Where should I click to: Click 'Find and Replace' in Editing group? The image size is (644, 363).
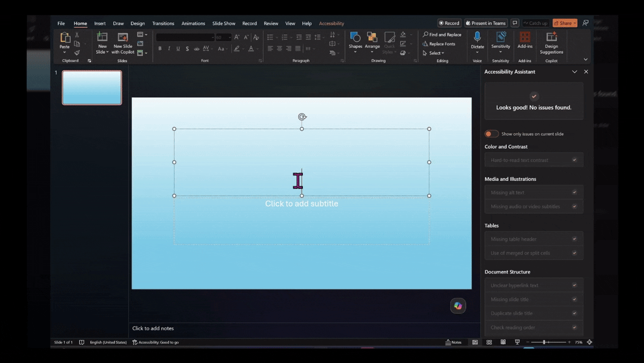point(441,35)
